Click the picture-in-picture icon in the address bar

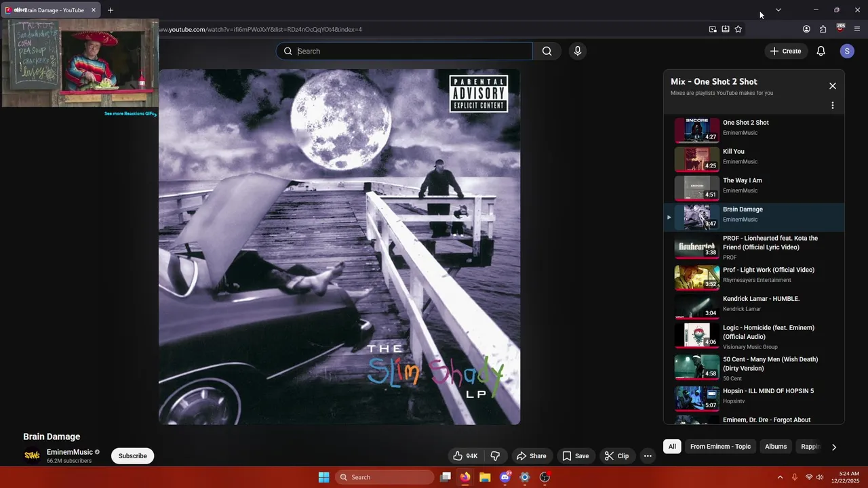click(713, 29)
